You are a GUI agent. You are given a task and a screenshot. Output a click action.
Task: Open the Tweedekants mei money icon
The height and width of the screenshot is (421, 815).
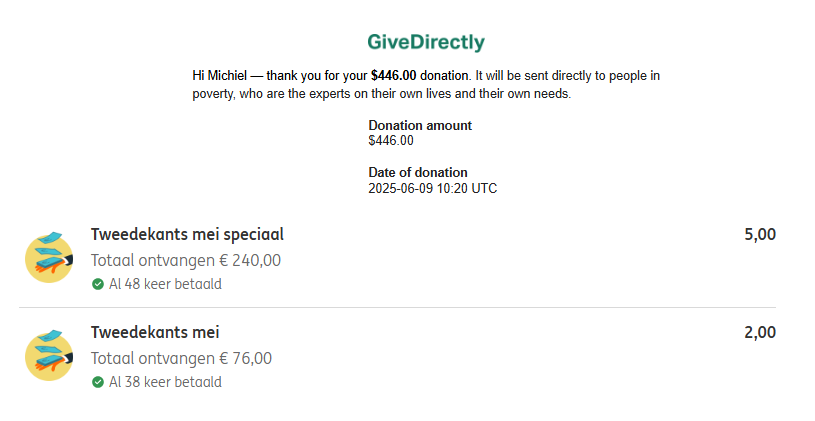49,356
